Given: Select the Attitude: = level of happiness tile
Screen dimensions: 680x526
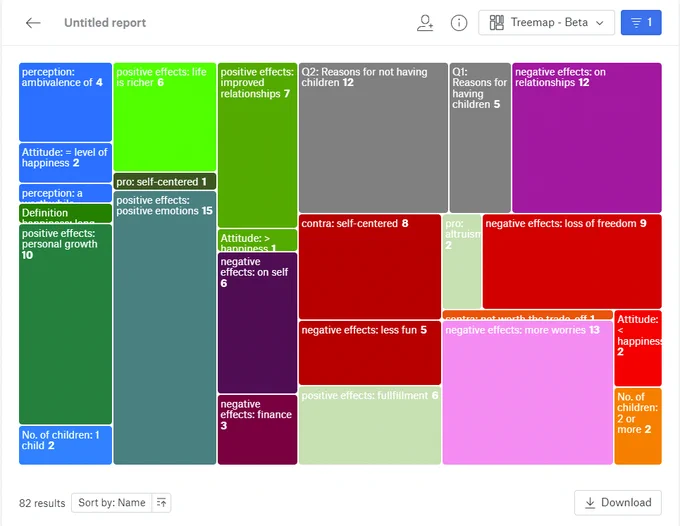Looking at the screenshot, I should pos(65,163).
